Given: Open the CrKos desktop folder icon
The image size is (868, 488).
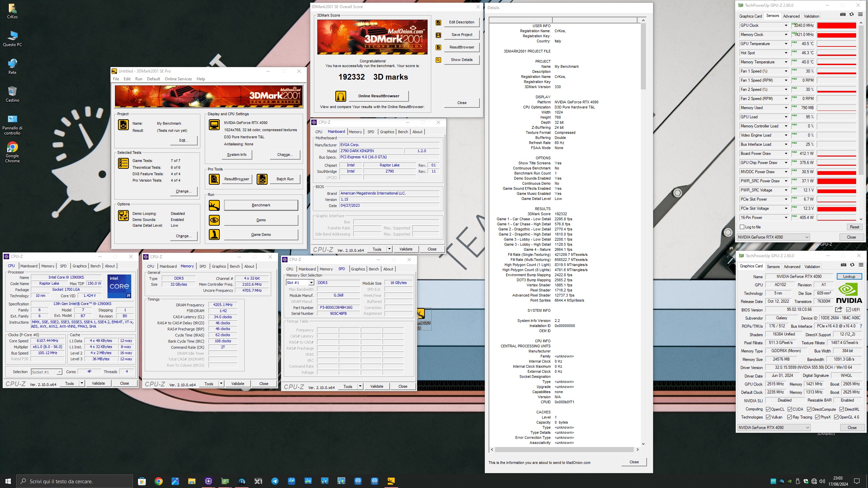Looking at the screenshot, I should pos(12,11).
